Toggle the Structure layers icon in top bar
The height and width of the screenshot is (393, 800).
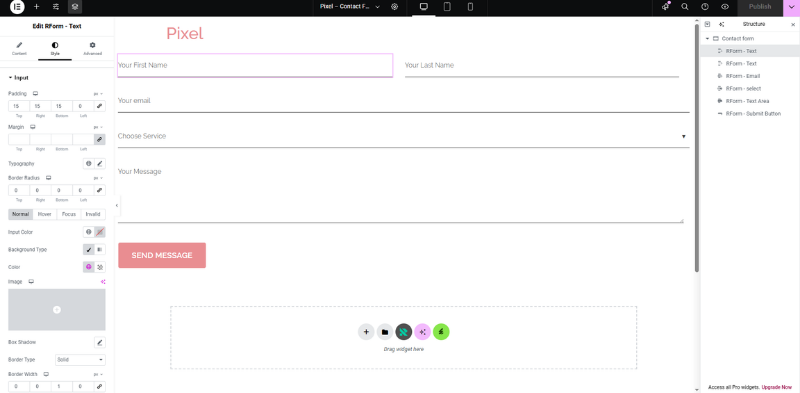75,7
